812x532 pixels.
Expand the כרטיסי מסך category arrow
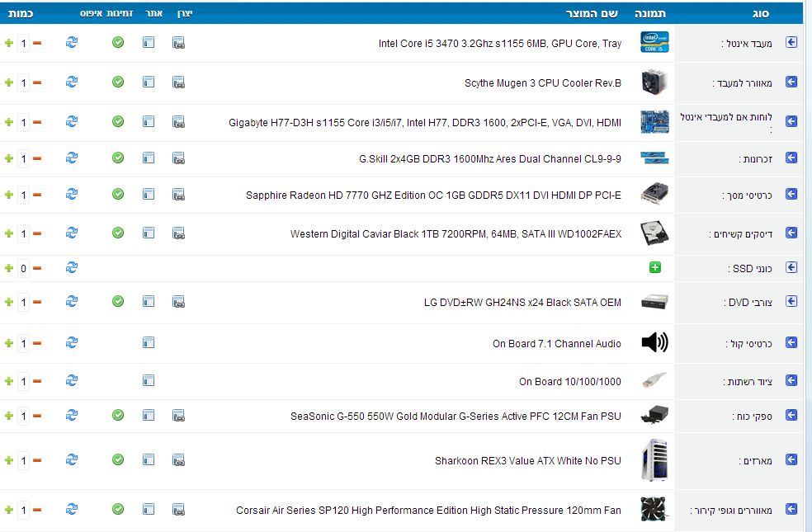[x=791, y=195]
